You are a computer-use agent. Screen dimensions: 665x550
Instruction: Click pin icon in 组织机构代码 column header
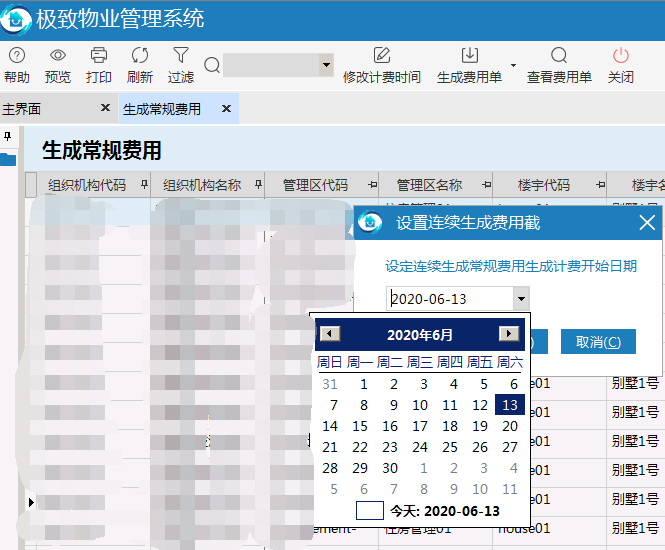pos(144,185)
